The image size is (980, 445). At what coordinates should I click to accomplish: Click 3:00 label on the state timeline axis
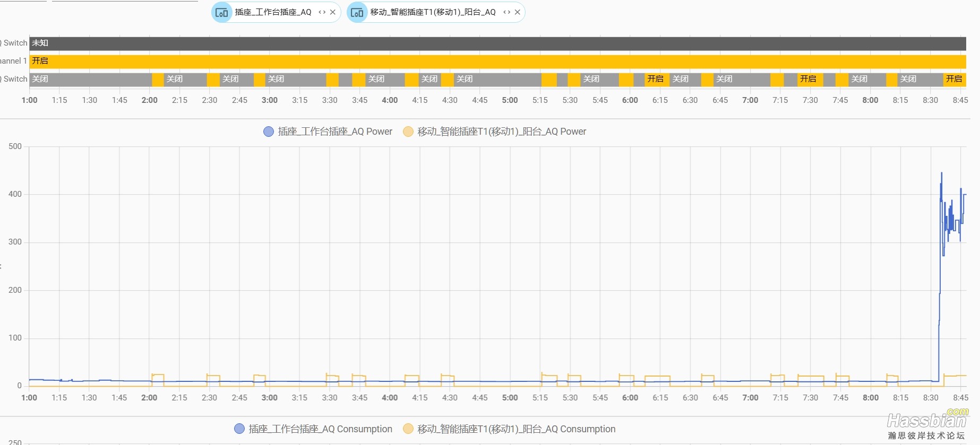point(270,100)
